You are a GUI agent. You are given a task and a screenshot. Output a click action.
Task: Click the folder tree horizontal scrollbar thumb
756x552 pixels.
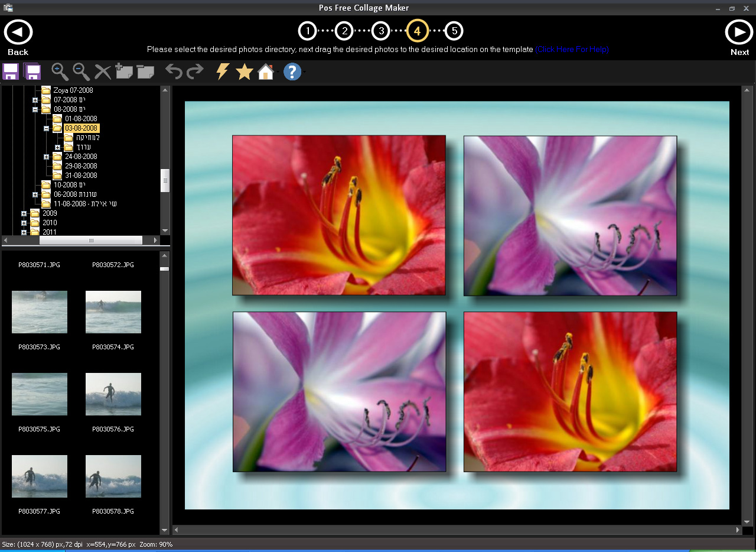point(90,241)
